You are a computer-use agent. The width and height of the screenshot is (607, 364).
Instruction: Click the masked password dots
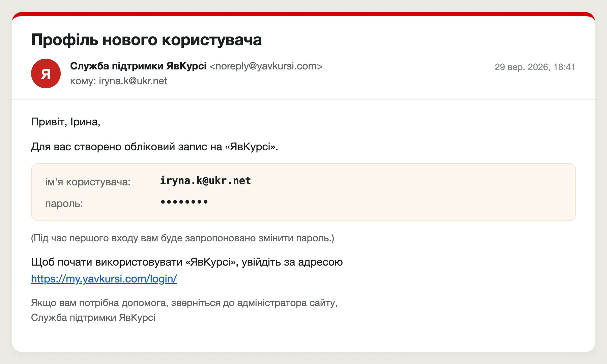tap(184, 202)
